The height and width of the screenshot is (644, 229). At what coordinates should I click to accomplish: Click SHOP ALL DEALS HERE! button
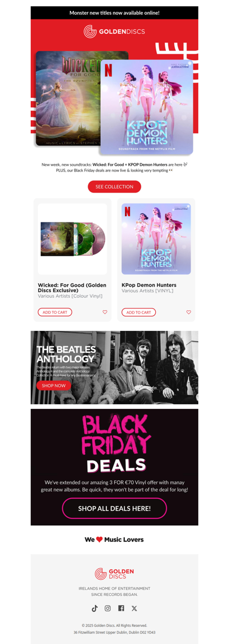click(114, 509)
